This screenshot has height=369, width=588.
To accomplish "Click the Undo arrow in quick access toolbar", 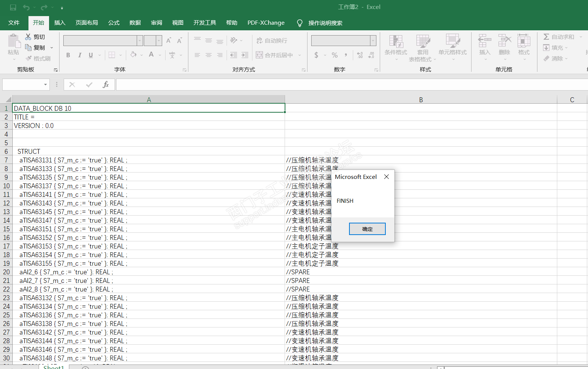I will coord(26,7).
